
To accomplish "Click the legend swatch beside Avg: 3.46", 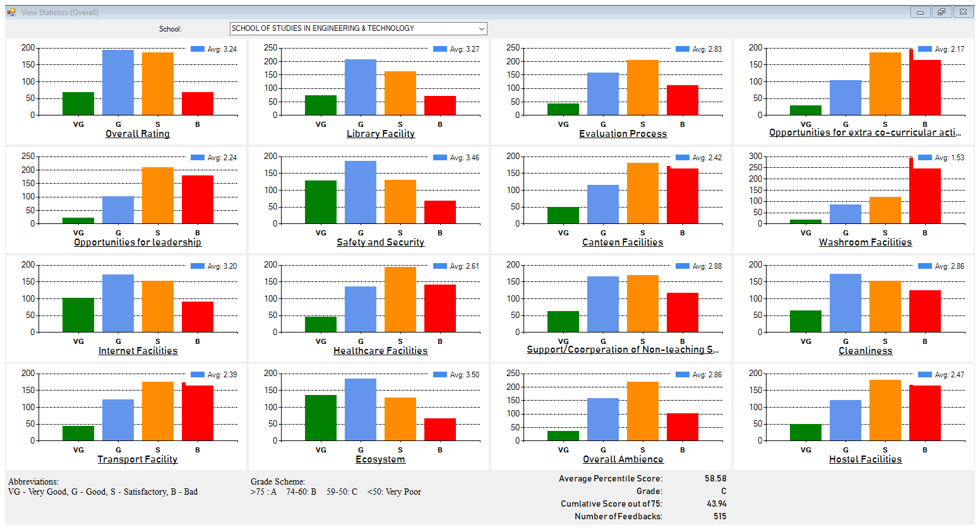I will click(x=440, y=158).
